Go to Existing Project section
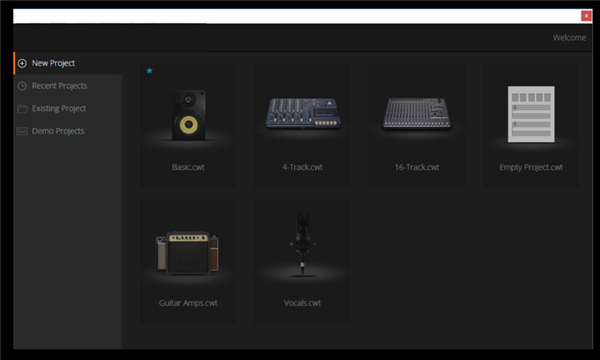This screenshot has height=360, width=600. [x=68, y=108]
